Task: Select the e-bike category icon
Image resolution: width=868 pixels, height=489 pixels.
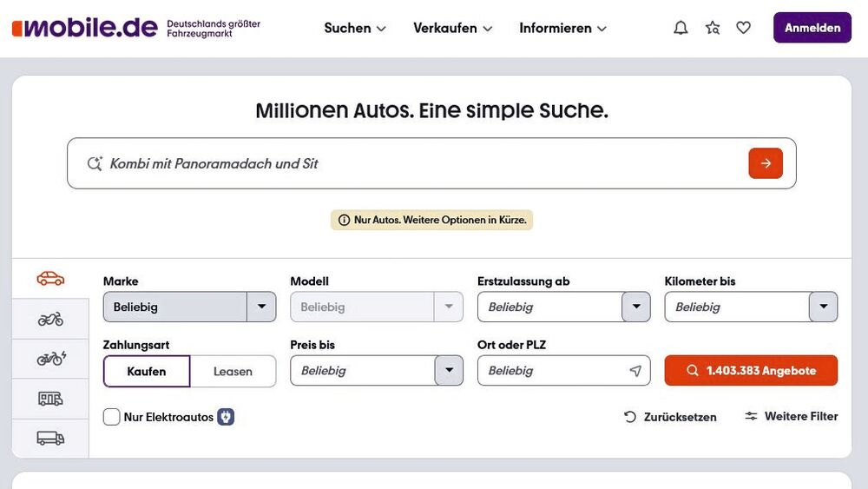Action: (x=50, y=358)
